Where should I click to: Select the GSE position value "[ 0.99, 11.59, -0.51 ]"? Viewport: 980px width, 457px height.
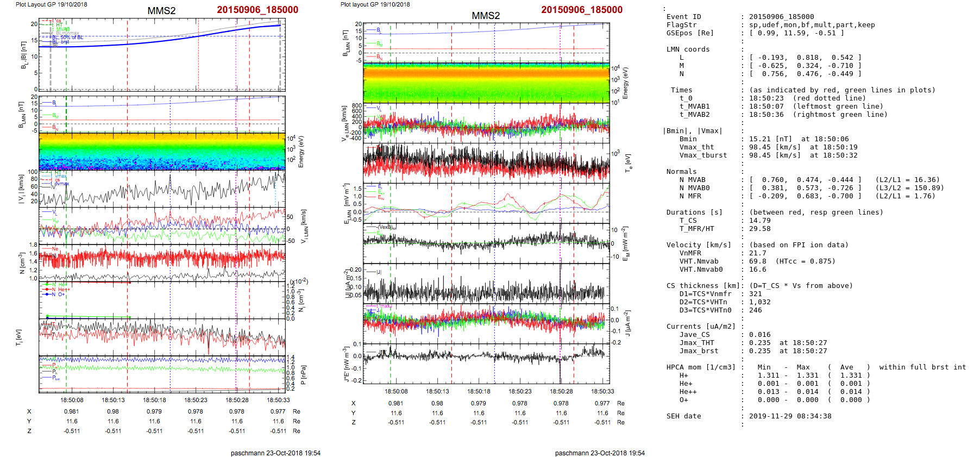tap(796, 33)
